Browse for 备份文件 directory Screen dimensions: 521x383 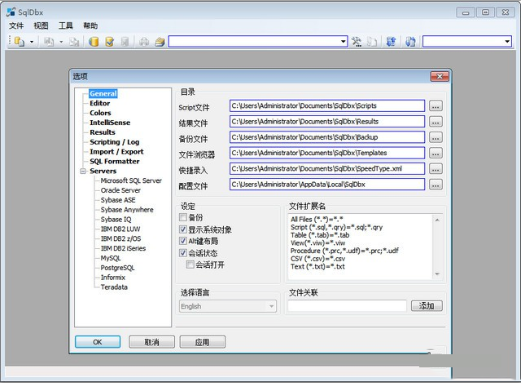436,137
